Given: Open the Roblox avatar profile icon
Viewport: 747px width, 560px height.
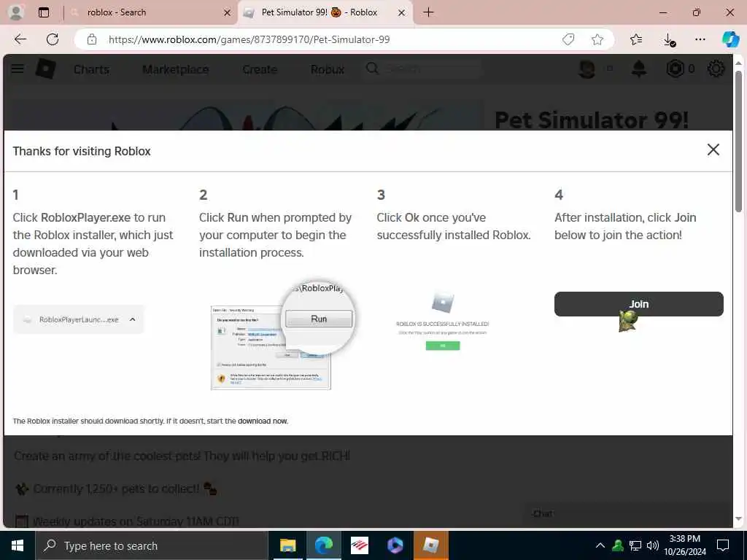Looking at the screenshot, I should tap(587, 69).
